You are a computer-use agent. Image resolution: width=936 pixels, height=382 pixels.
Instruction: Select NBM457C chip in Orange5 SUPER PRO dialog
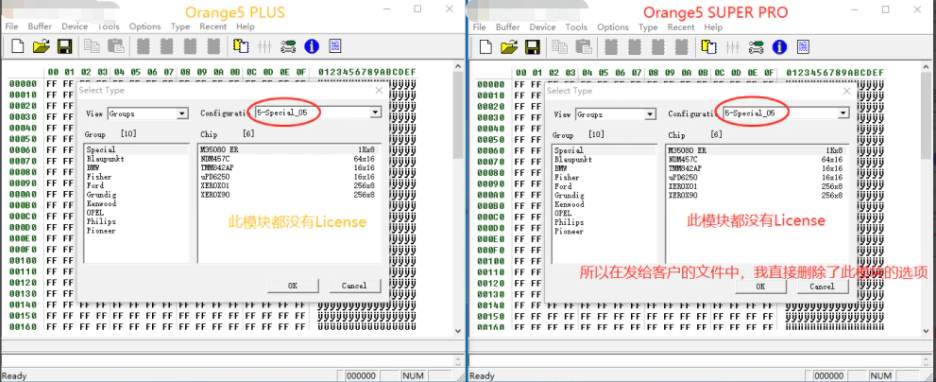[x=756, y=159]
